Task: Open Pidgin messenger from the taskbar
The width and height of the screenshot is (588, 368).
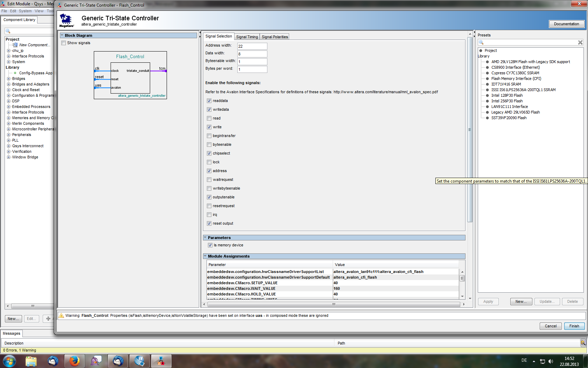Action: coord(96,361)
